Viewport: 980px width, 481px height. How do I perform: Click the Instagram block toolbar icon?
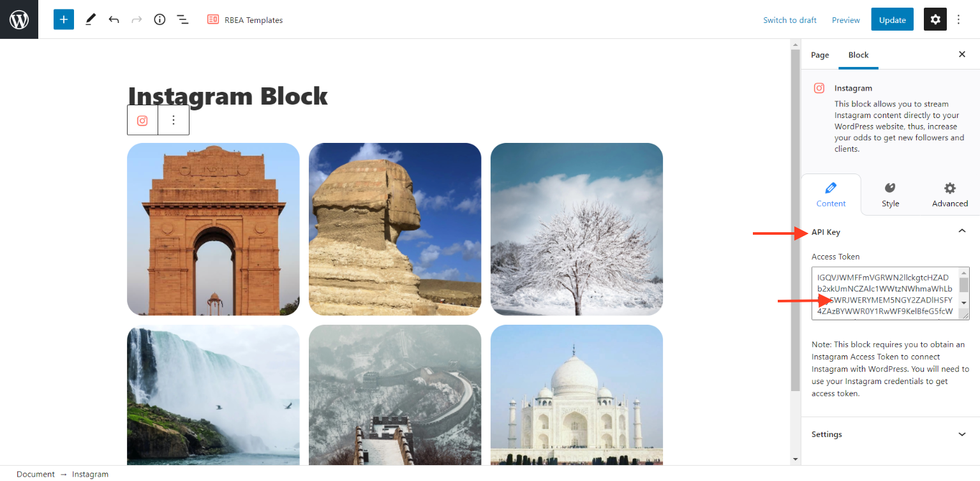(142, 120)
